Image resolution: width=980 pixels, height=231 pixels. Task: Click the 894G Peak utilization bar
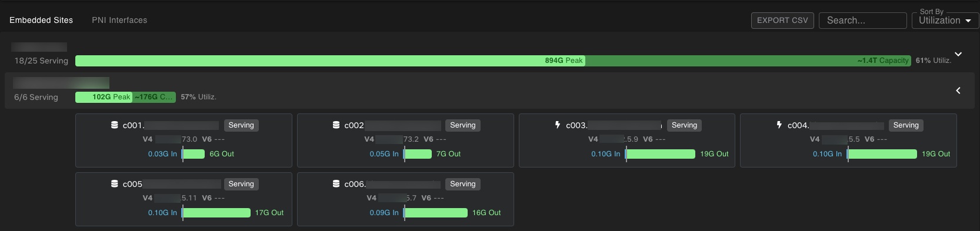tap(330, 61)
